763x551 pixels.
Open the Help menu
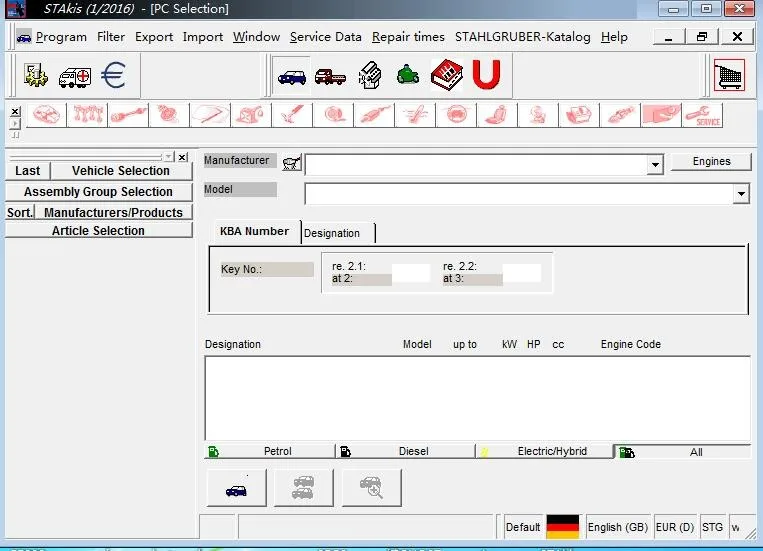[614, 37]
